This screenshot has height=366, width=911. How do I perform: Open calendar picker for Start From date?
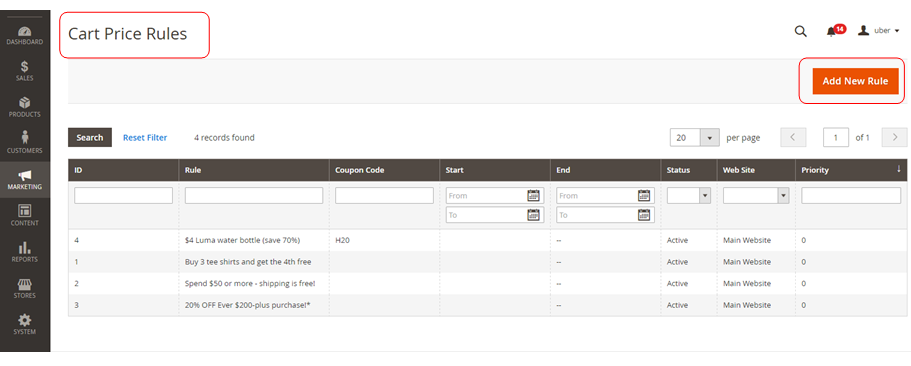533,196
